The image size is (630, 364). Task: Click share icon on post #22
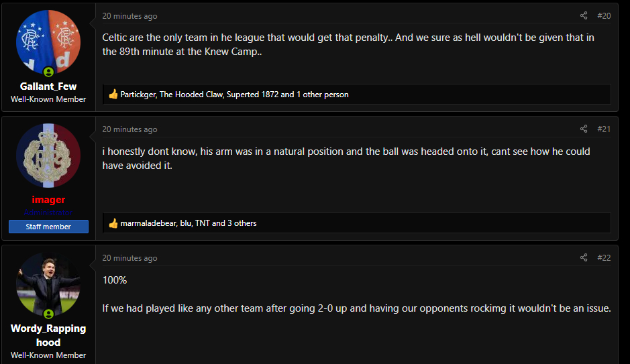[x=584, y=257]
